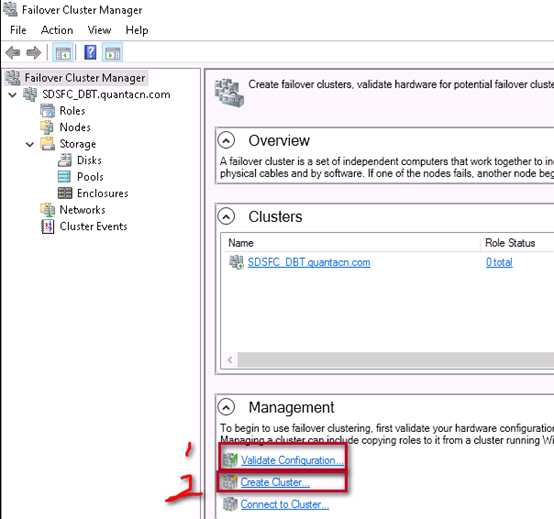Open the Action menu

coord(57,30)
